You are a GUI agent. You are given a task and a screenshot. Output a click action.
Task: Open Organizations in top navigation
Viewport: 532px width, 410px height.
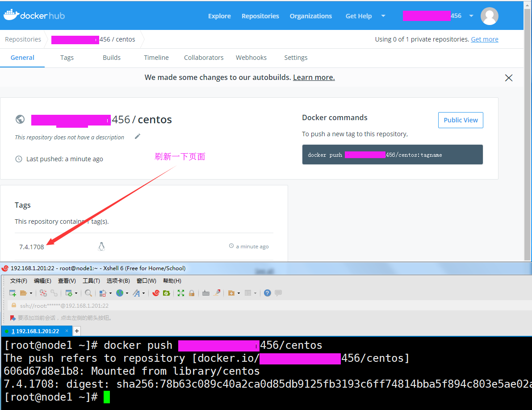pos(311,16)
